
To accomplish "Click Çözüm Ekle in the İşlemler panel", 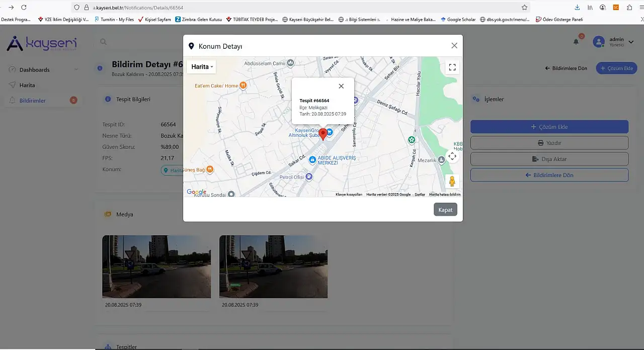I will [x=549, y=127].
